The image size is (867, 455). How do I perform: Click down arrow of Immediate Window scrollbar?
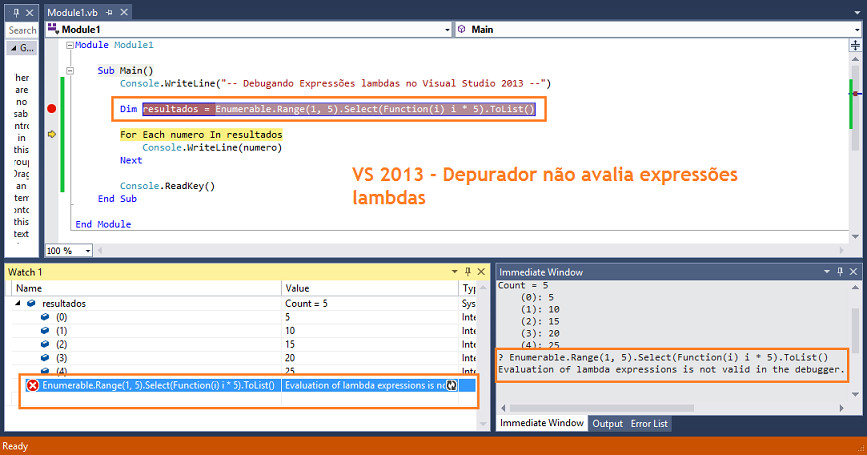pos(855,394)
